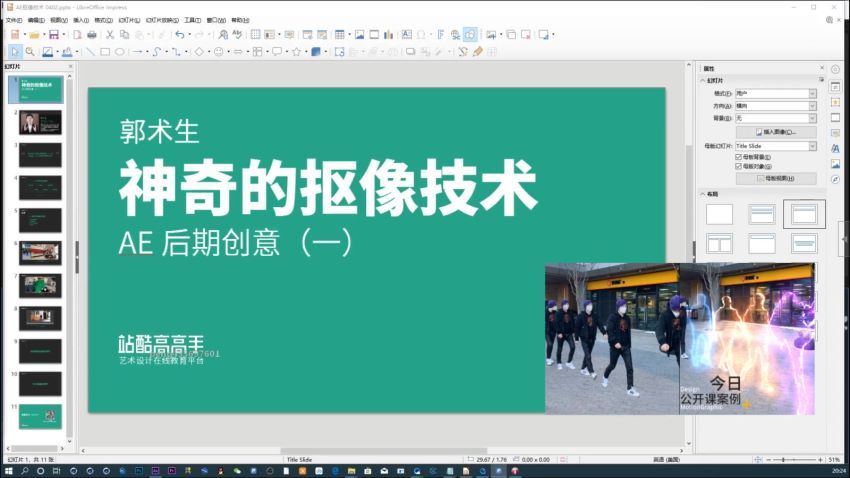Image resolution: width=850 pixels, height=478 pixels.
Task: Click the Undo arrow icon
Action: point(180,34)
